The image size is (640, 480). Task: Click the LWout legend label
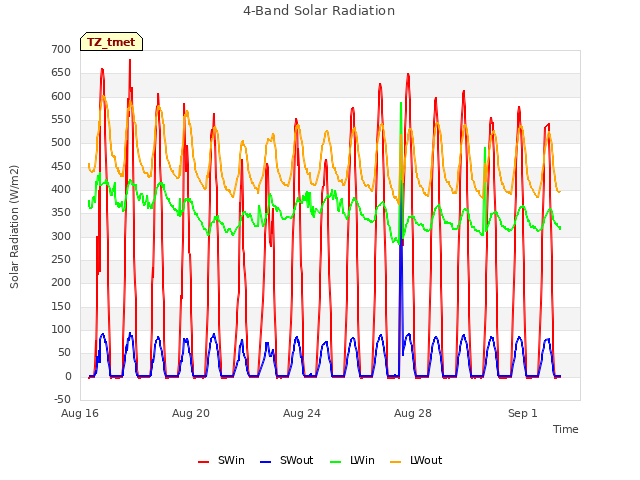point(426,460)
